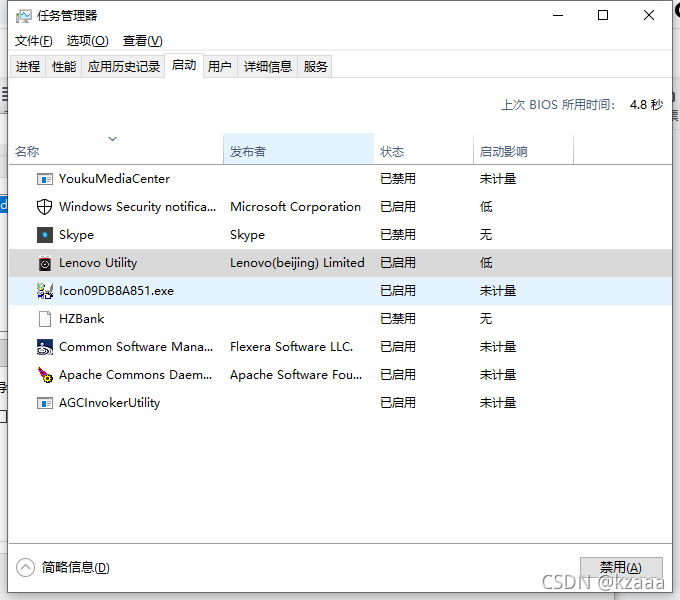Select the Skype name entry

(76, 235)
